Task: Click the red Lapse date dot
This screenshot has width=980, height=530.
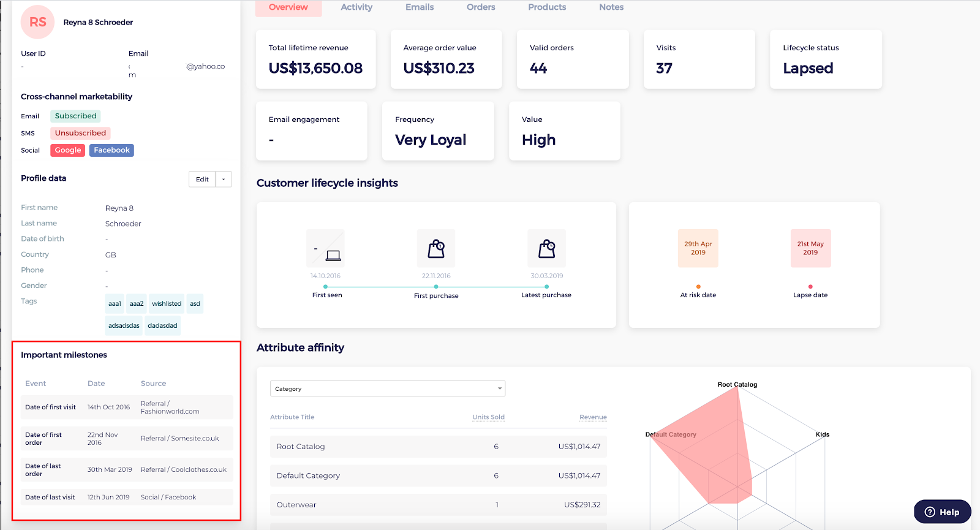Action: click(x=810, y=287)
